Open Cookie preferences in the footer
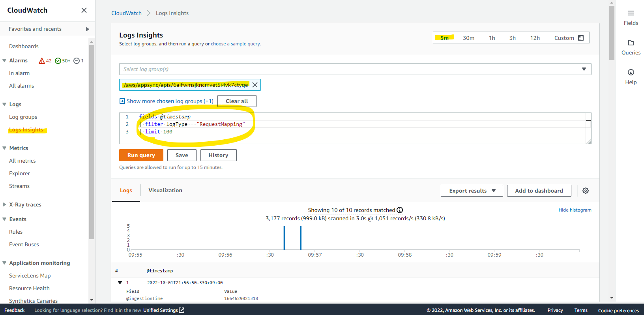The height and width of the screenshot is (315, 644). click(x=618, y=310)
